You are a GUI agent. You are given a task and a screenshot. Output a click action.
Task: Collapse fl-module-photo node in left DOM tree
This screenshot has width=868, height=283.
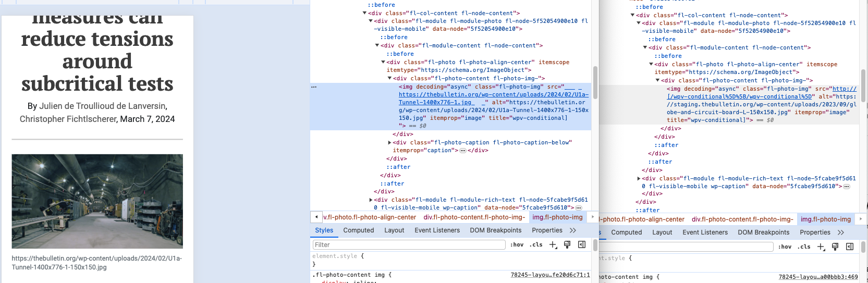(x=371, y=21)
